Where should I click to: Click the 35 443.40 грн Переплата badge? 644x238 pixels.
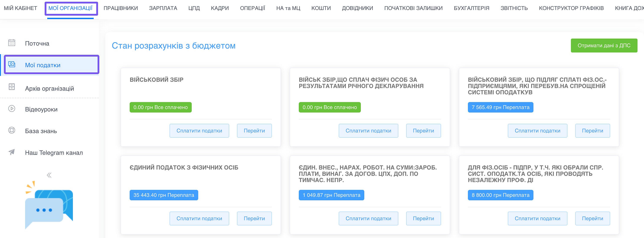[163, 195]
